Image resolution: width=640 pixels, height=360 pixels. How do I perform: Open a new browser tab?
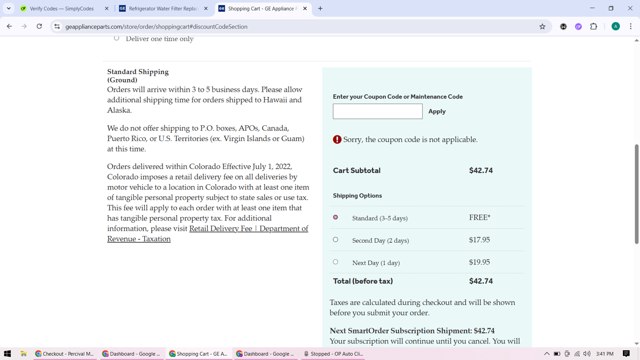pyautogui.click(x=320, y=9)
